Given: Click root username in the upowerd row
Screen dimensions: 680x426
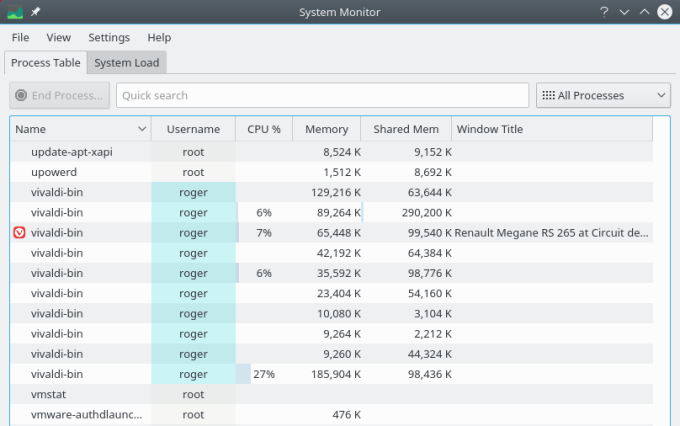Looking at the screenshot, I should tap(193, 172).
